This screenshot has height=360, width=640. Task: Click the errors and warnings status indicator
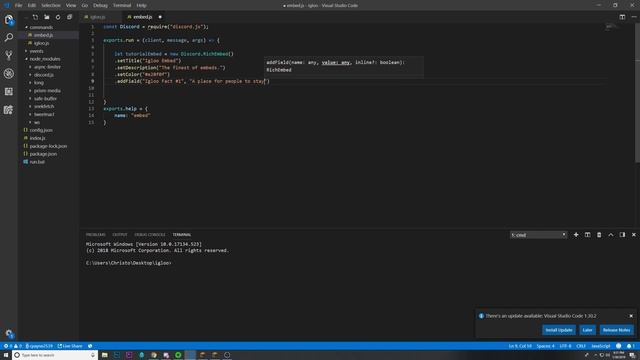12,346
